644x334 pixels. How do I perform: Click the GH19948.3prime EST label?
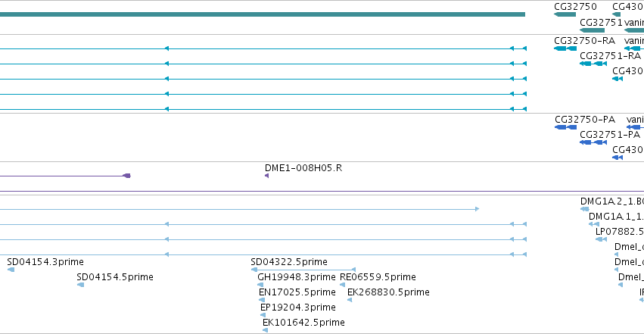tap(297, 277)
